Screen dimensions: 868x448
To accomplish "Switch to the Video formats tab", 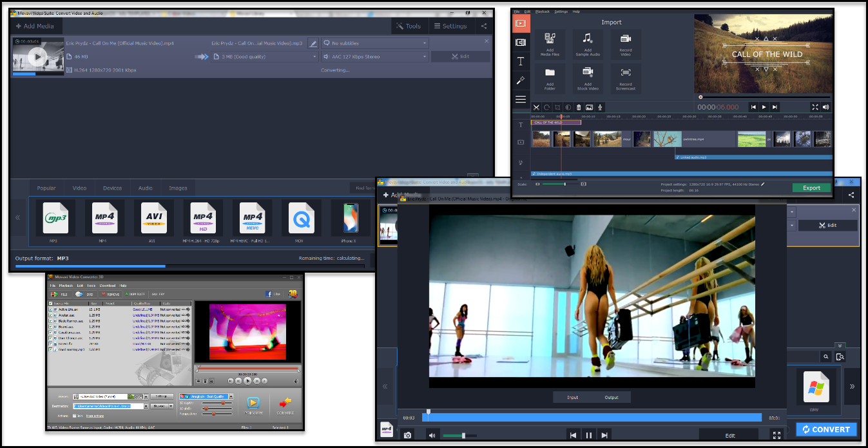I will point(79,188).
